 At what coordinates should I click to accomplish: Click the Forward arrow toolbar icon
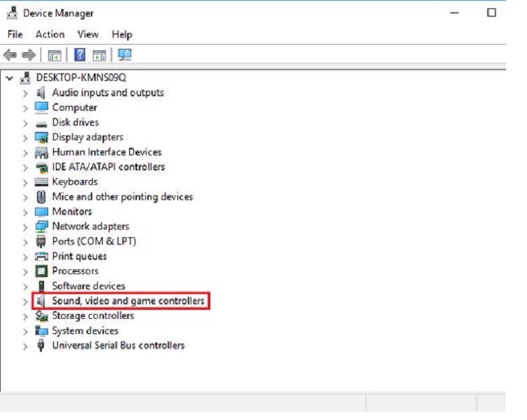(x=29, y=55)
